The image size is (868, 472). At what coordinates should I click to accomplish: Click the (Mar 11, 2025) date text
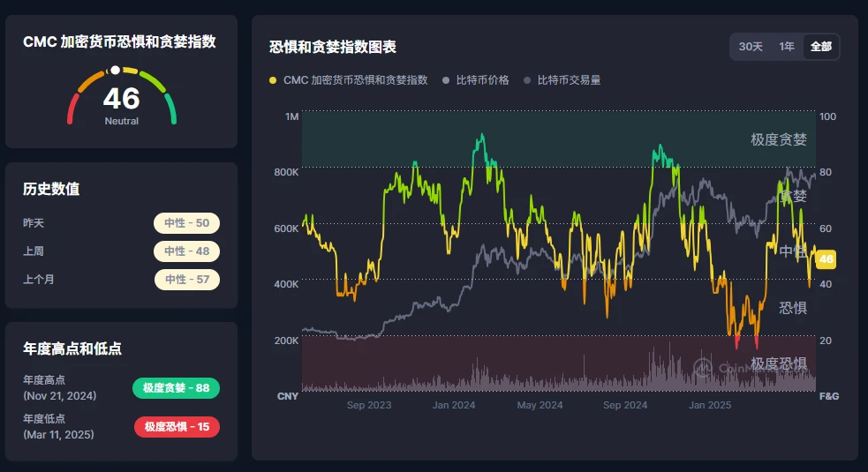[58, 434]
